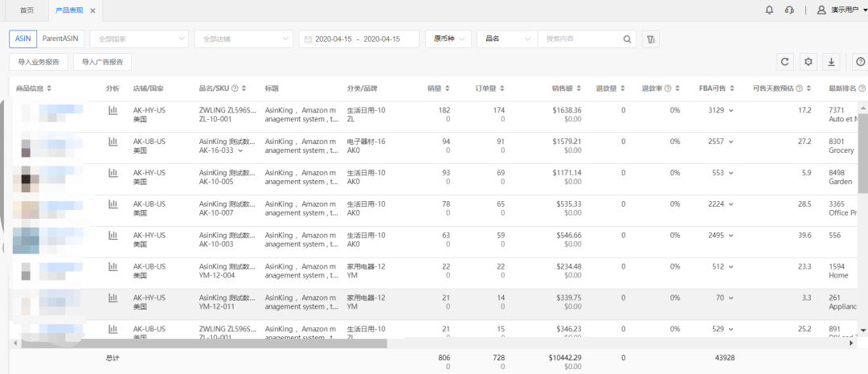Click the category 家用电器-12 in YM-12-004 row
868x374 pixels.
click(x=366, y=266)
